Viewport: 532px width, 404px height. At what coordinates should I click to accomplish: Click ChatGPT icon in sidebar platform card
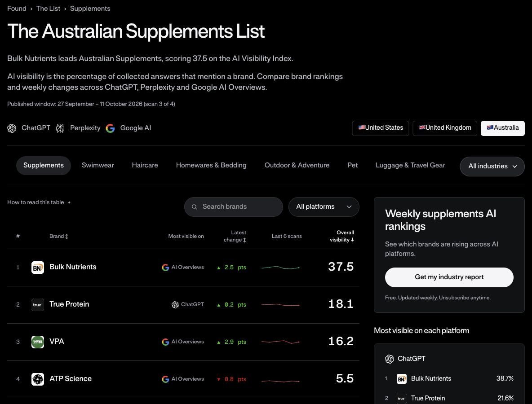(x=390, y=359)
